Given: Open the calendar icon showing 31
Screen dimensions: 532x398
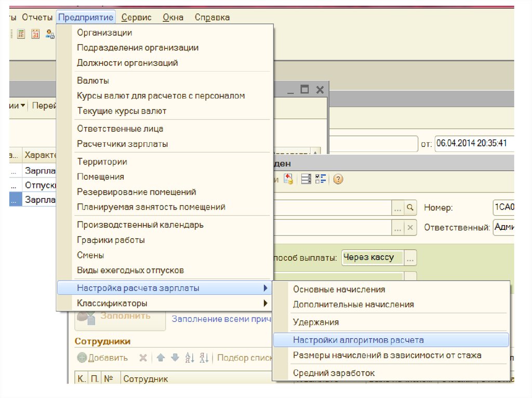Looking at the screenshot, I should [x=35, y=34].
